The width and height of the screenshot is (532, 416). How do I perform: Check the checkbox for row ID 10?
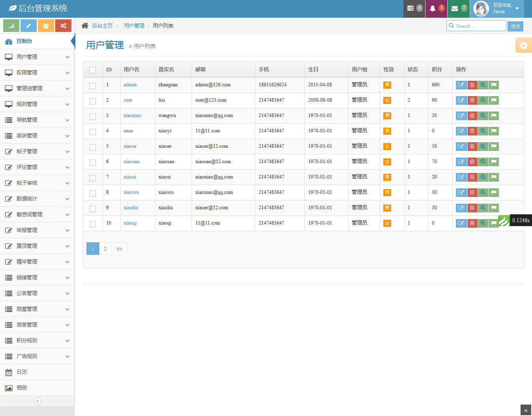(x=93, y=224)
